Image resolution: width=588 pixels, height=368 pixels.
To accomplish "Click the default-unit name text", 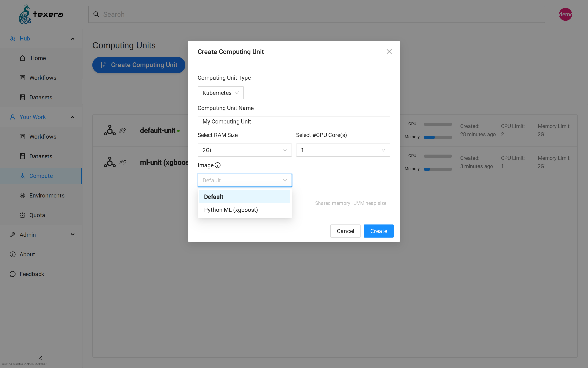I will pyautogui.click(x=157, y=130).
